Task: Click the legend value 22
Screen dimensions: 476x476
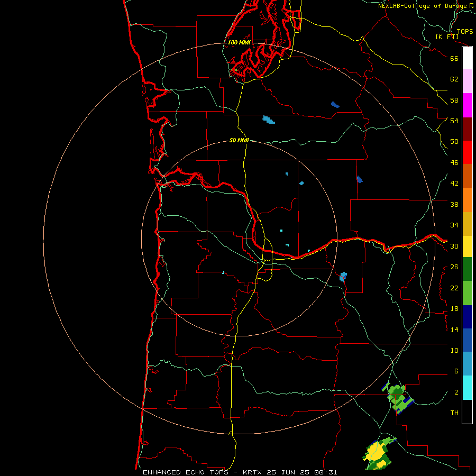Action: point(454,288)
